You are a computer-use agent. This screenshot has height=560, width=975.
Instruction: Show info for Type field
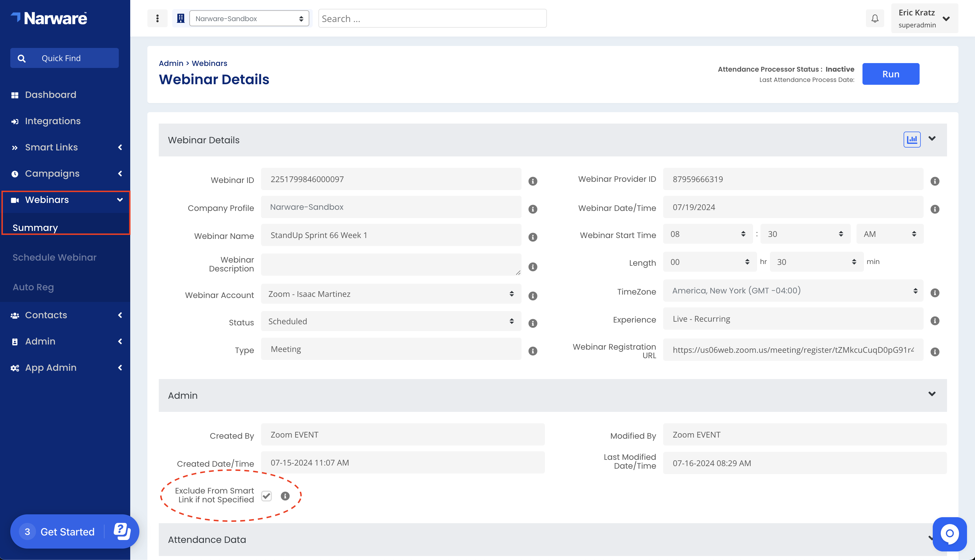[533, 351]
